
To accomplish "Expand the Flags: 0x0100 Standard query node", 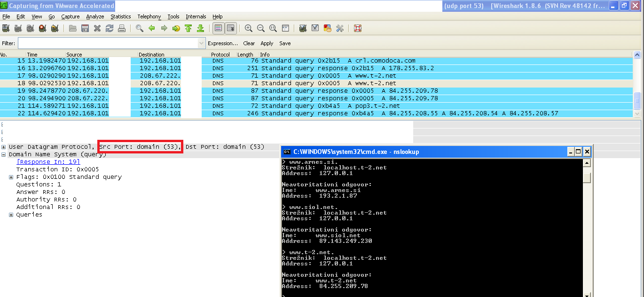I will coord(11,177).
